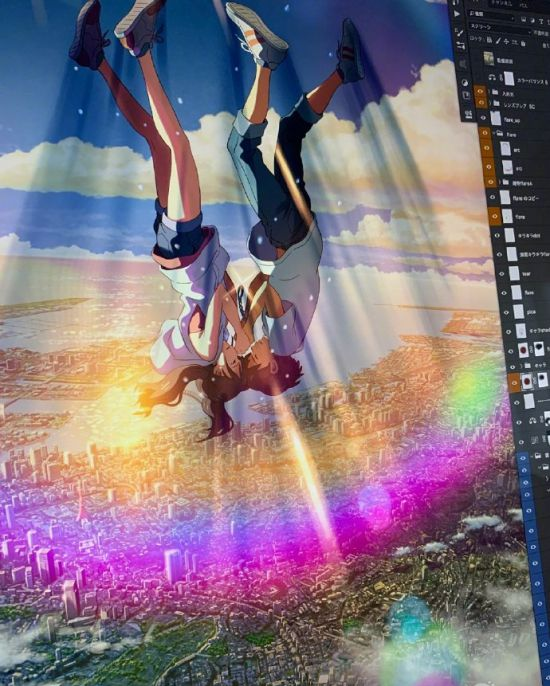Switch to the パス tab
The image size is (550, 686).
click(524, 5)
